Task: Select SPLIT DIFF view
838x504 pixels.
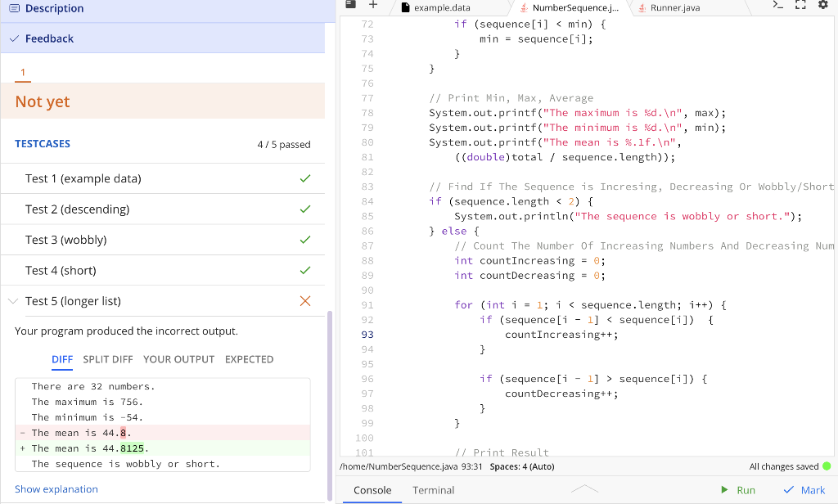Action: click(108, 359)
